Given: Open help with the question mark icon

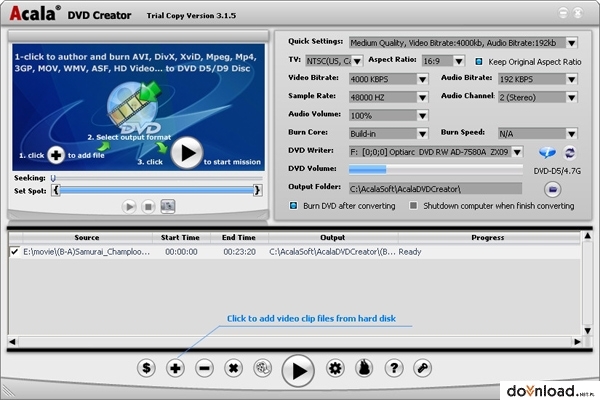Looking at the screenshot, I should click(x=394, y=368).
